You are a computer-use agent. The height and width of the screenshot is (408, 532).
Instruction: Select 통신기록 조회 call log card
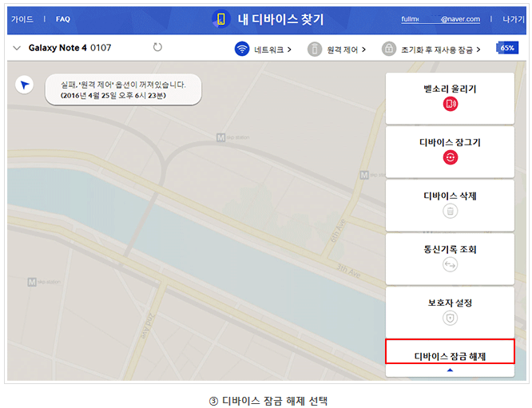point(450,259)
